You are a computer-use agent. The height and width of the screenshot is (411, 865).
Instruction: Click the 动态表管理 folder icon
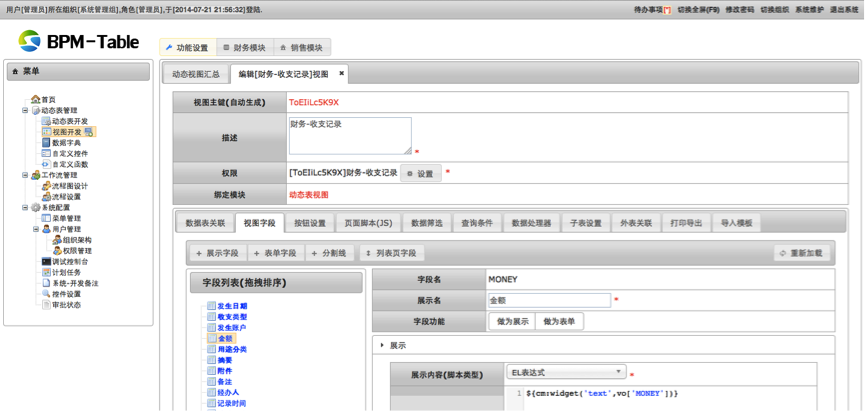coord(36,110)
